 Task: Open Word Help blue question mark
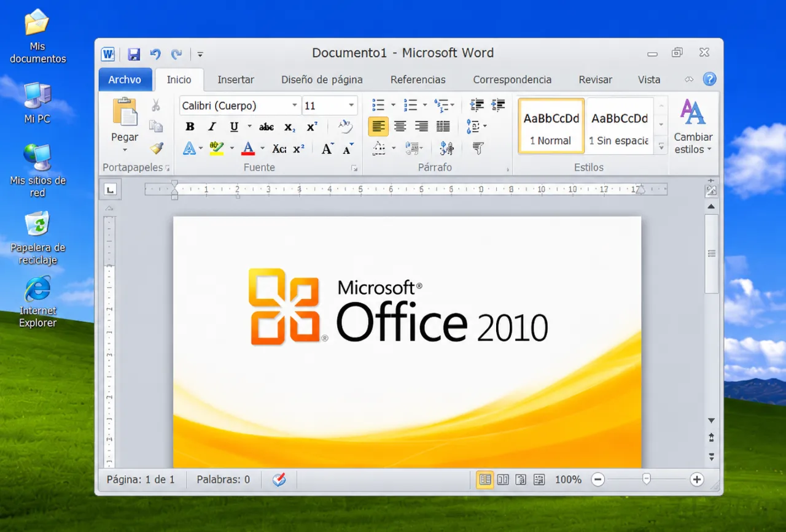[x=709, y=79]
